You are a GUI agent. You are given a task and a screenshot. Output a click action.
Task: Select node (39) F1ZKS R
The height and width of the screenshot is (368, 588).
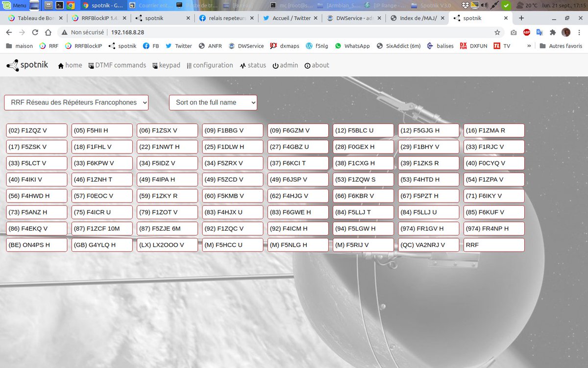(429, 163)
